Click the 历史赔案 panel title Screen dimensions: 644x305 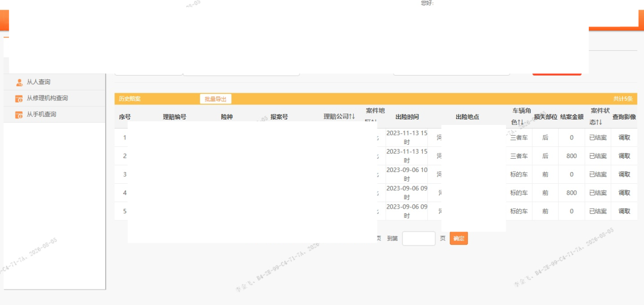129,99
